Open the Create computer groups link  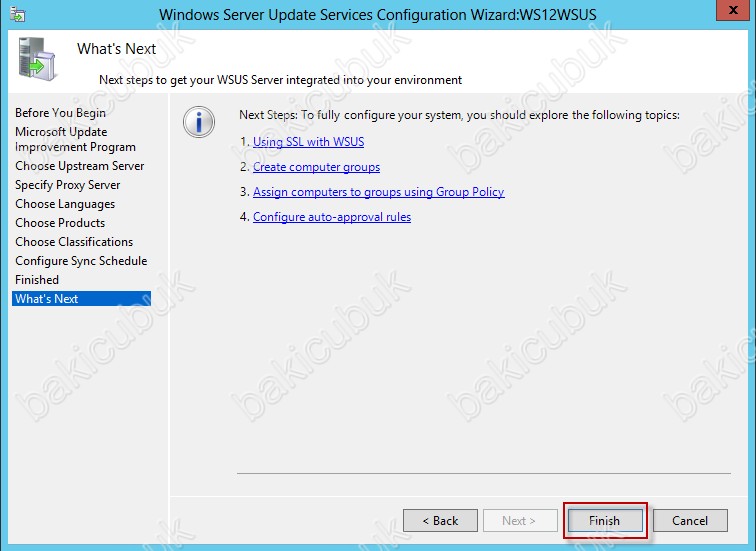tap(316, 167)
